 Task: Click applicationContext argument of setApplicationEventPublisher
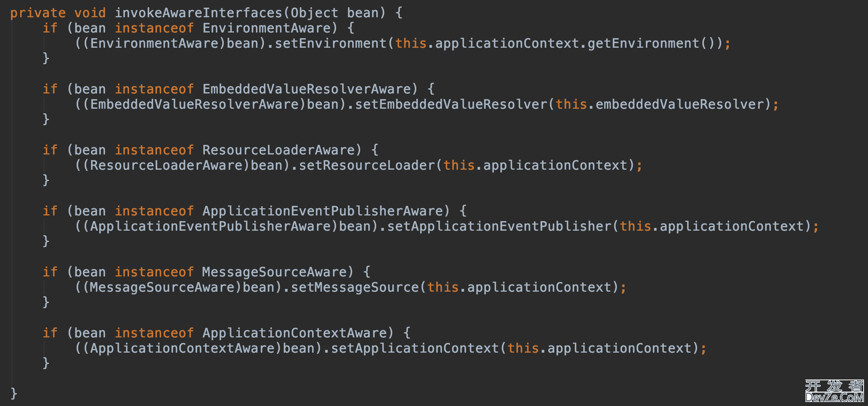(732, 226)
